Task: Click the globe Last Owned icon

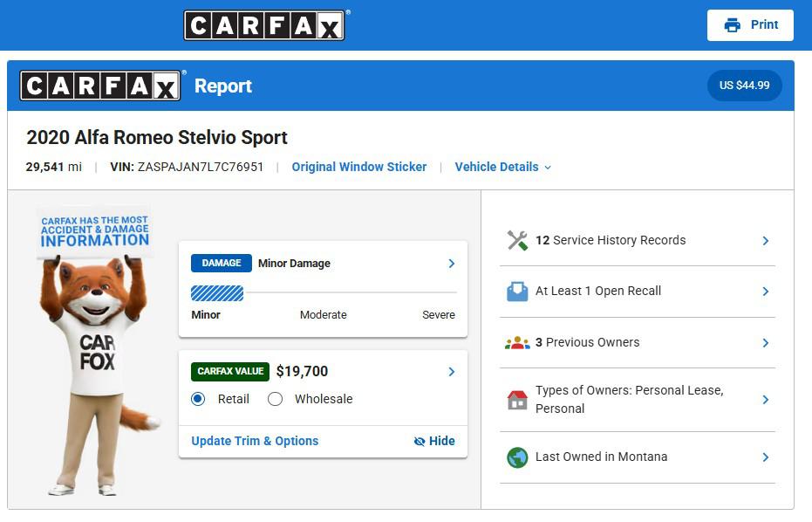Action: [517, 457]
